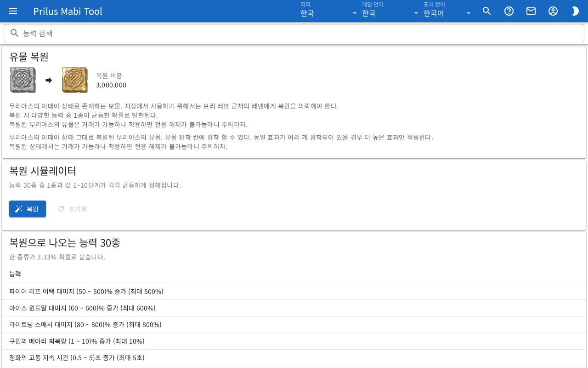Viewport: 588px width, 368px height.
Task: Click the search magnifier icon in header
Action: click(x=487, y=11)
